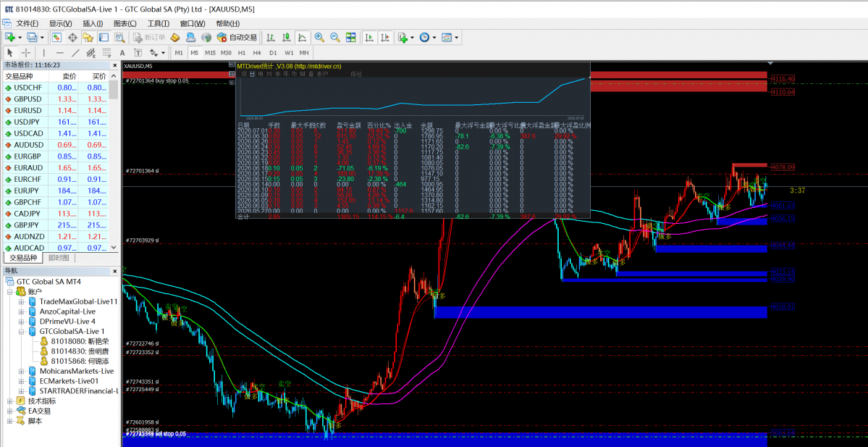Open the periodicity clock dropdown arrow
This screenshot has width=868, height=447.
(x=434, y=37)
